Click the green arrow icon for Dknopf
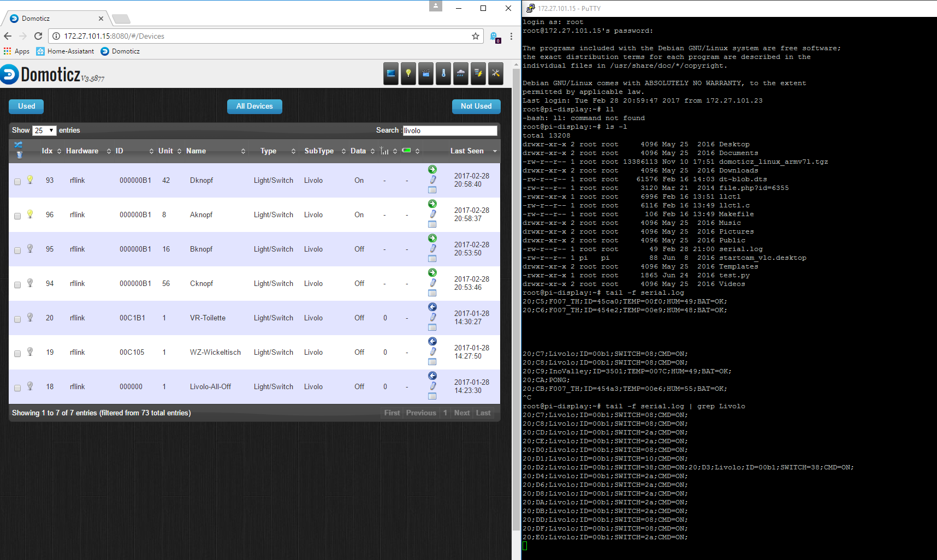 [x=432, y=170]
